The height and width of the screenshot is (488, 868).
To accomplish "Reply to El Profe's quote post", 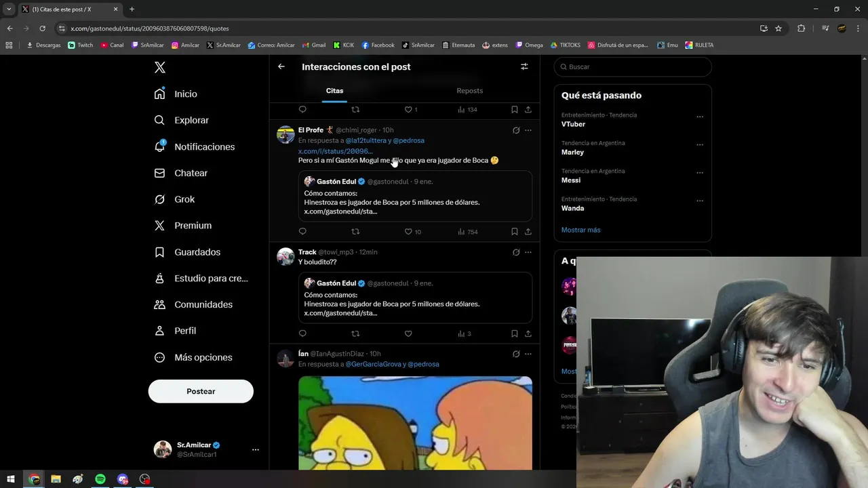I will (x=302, y=232).
